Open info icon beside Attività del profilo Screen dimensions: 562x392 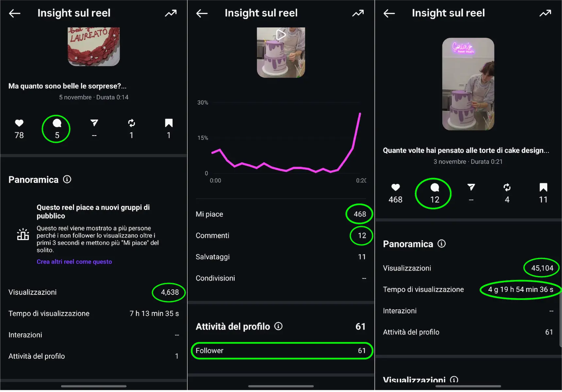tap(278, 326)
